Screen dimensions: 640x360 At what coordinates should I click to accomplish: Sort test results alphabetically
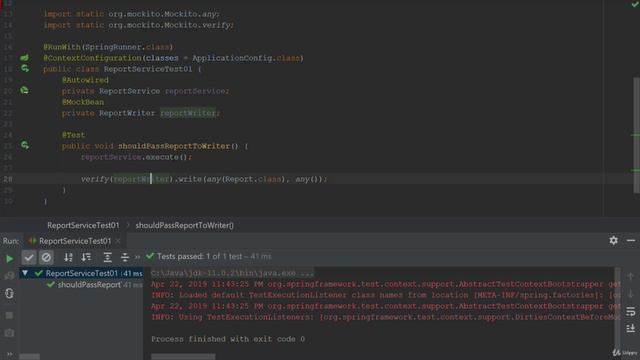pos(68,257)
